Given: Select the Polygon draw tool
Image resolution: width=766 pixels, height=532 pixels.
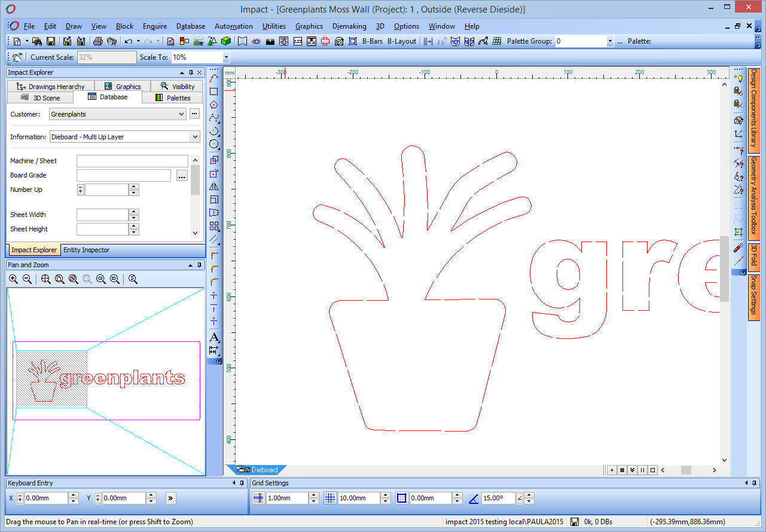Looking at the screenshot, I should point(214,105).
